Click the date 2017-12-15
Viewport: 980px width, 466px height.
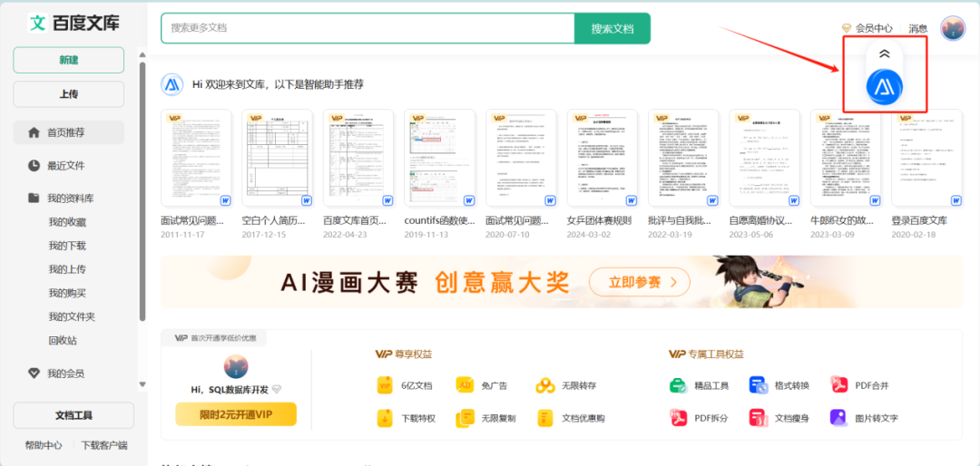[x=266, y=234]
